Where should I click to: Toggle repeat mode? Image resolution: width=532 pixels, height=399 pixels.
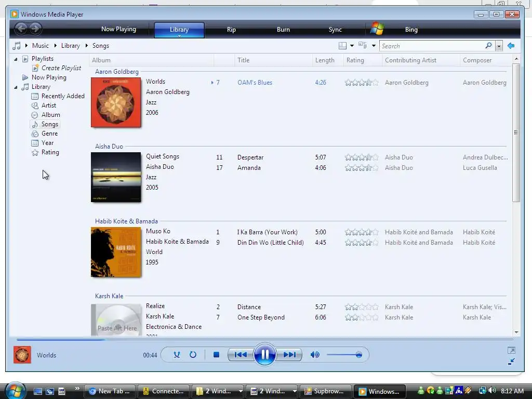click(193, 354)
